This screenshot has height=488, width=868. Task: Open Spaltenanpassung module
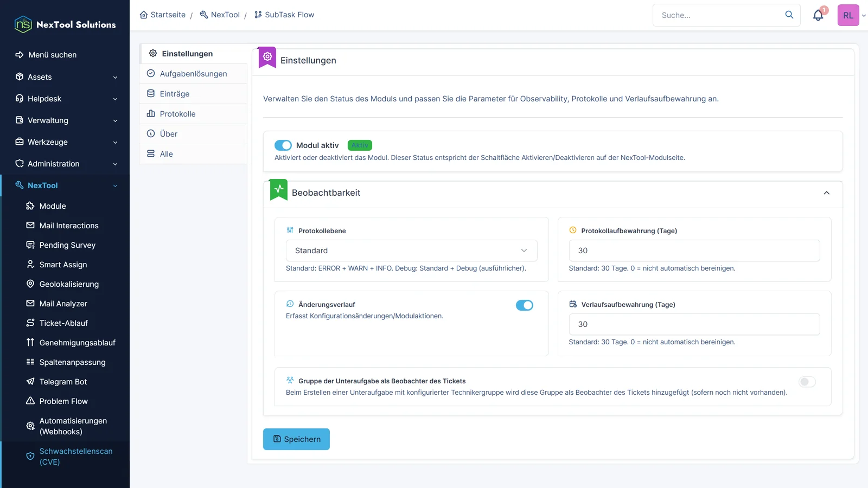(65, 362)
